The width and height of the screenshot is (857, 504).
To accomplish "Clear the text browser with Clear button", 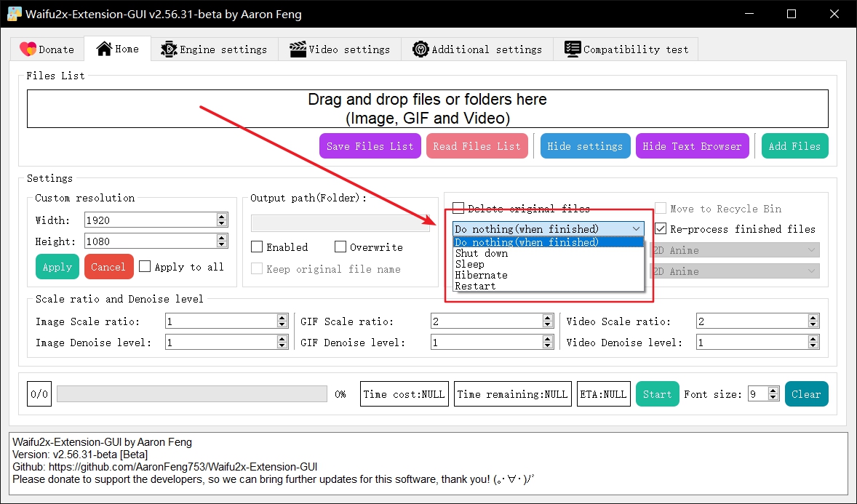I will coord(806,394).
